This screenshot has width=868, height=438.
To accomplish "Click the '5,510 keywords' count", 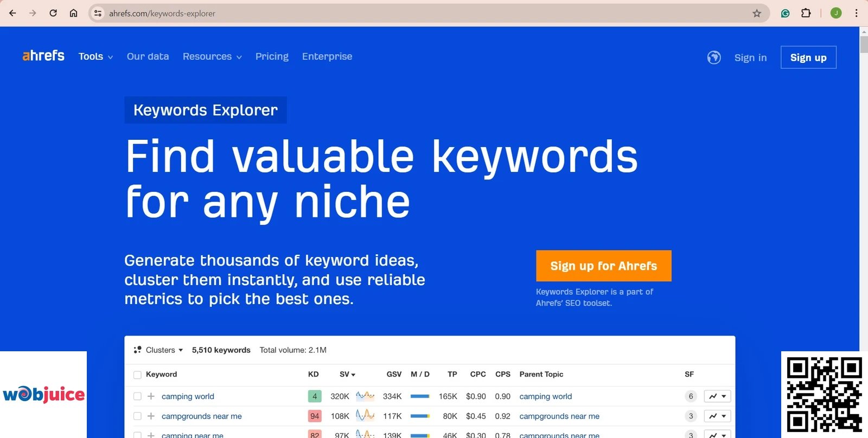I will pyautogui.click(x=221, y=350).
